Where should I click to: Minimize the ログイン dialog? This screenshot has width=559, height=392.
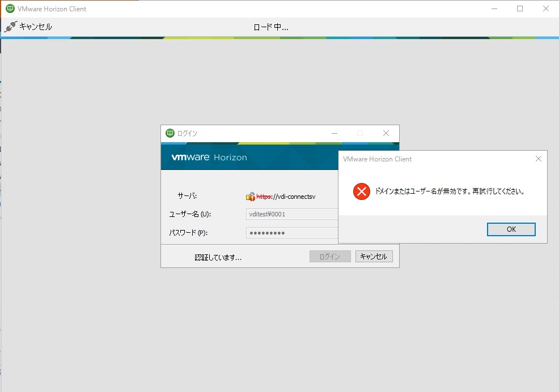(334, 133)
